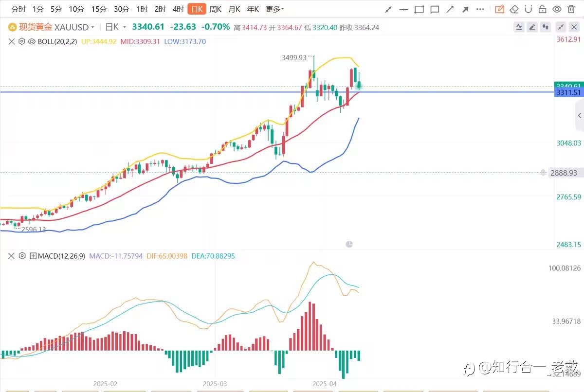The image size is (584, 392).
Task: Switch to the 1时 timeframe
Action: click(142, 9)
